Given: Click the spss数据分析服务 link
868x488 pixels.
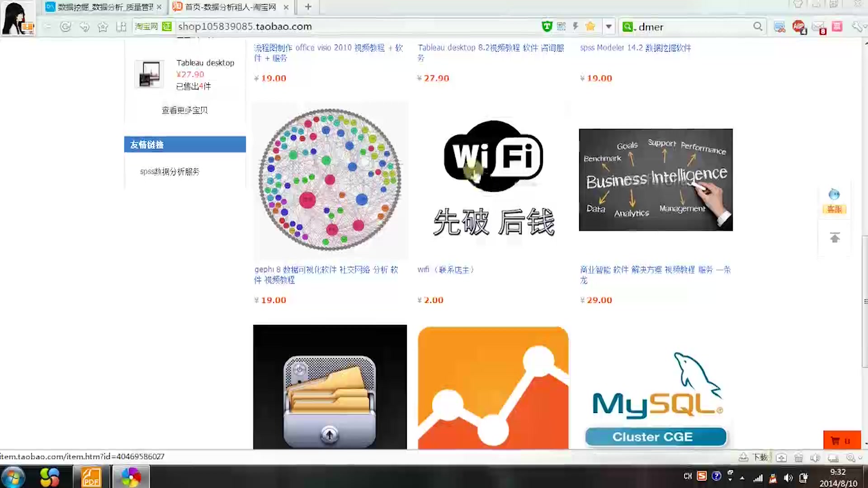Looking at the screenshot, I should pos(170,172).
